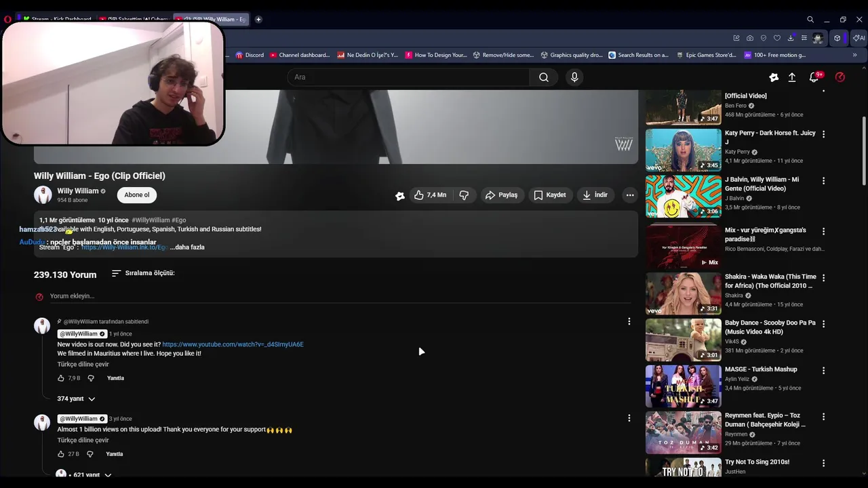Screen dimensions: 868x488
Task: Open Epic Games Store bookmark
Action: [x=705, y=55]
